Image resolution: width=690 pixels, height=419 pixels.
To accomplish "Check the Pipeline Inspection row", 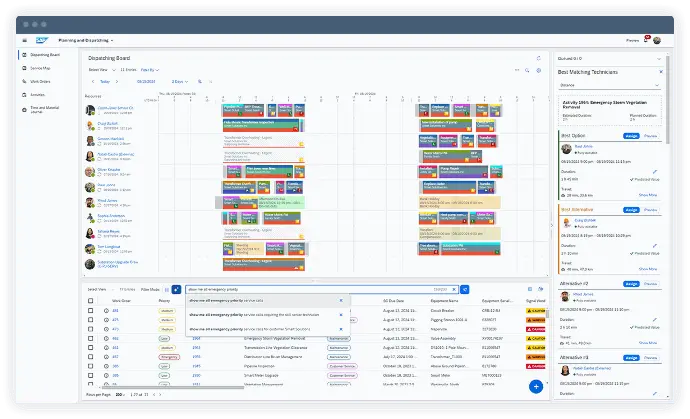I will tap(91, 366).
